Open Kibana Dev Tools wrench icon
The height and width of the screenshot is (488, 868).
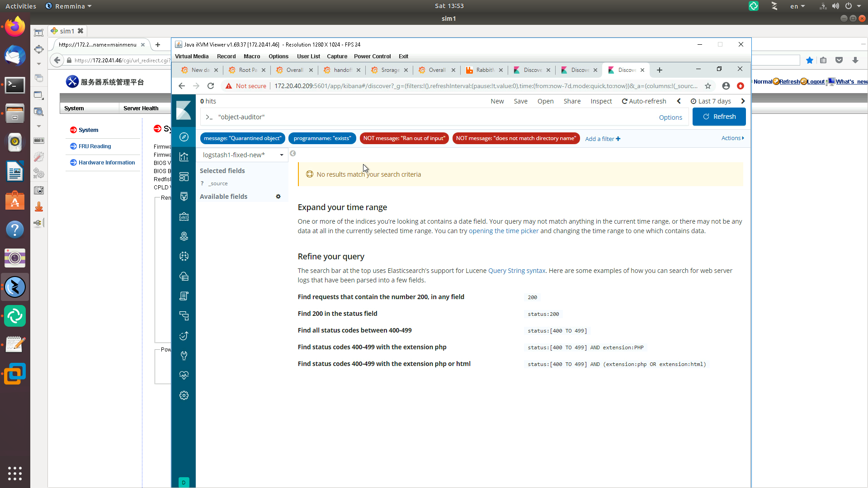(x=184, y=356)
